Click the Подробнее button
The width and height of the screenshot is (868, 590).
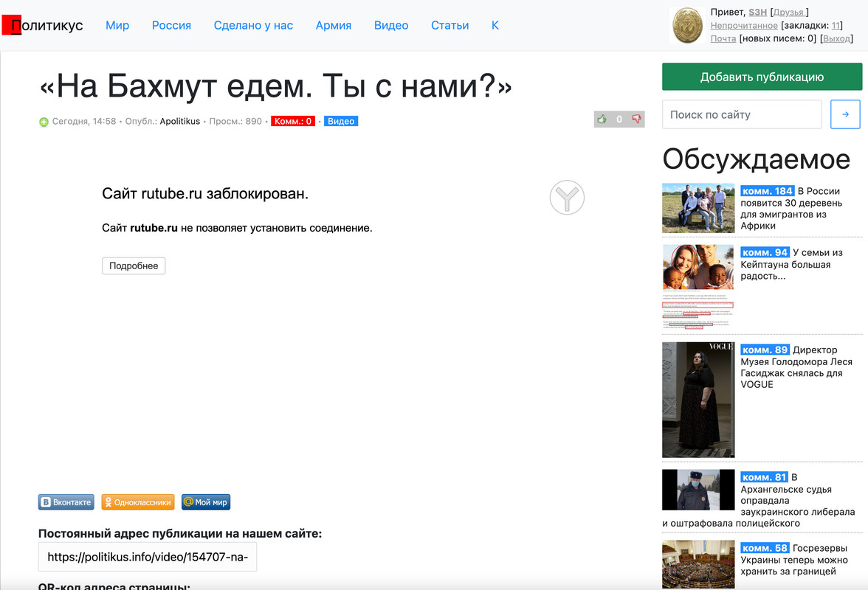[134, 266]
